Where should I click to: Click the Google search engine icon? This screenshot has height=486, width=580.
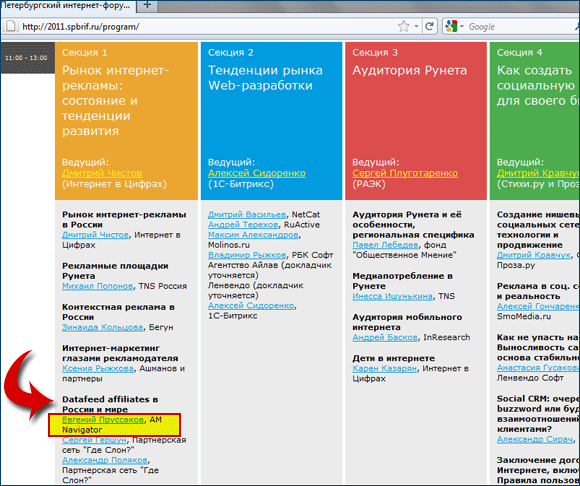pos(451,26)
